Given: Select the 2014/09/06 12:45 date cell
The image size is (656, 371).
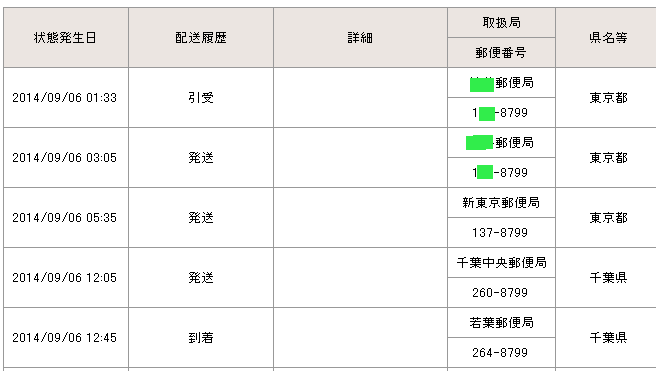Looking at the screenshot, I should point(65,338).
